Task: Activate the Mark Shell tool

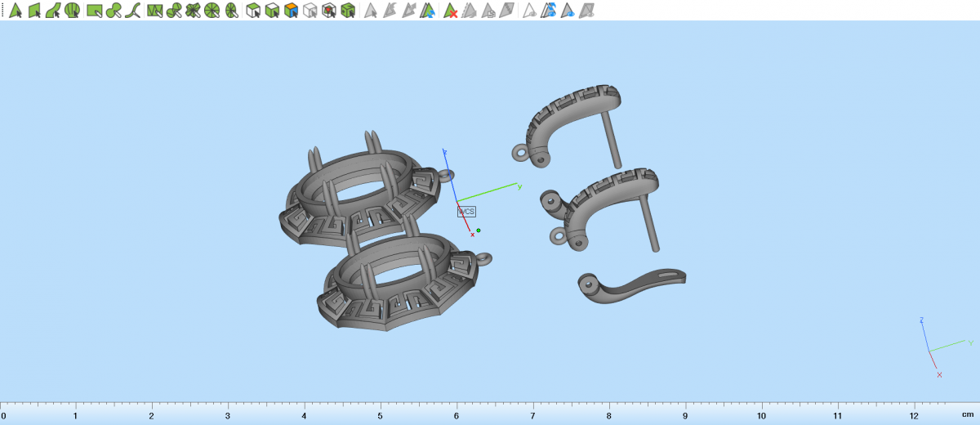Action: [x=73, y=11]
